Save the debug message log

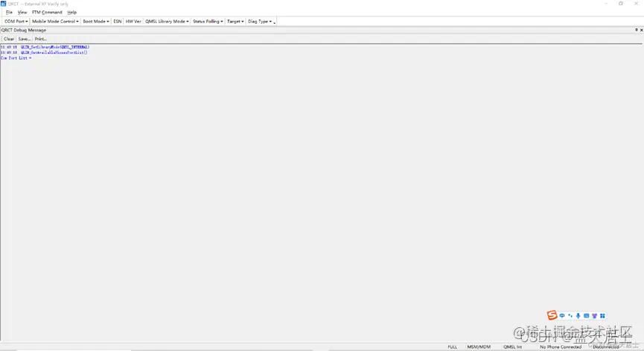(x=25, y=39)
